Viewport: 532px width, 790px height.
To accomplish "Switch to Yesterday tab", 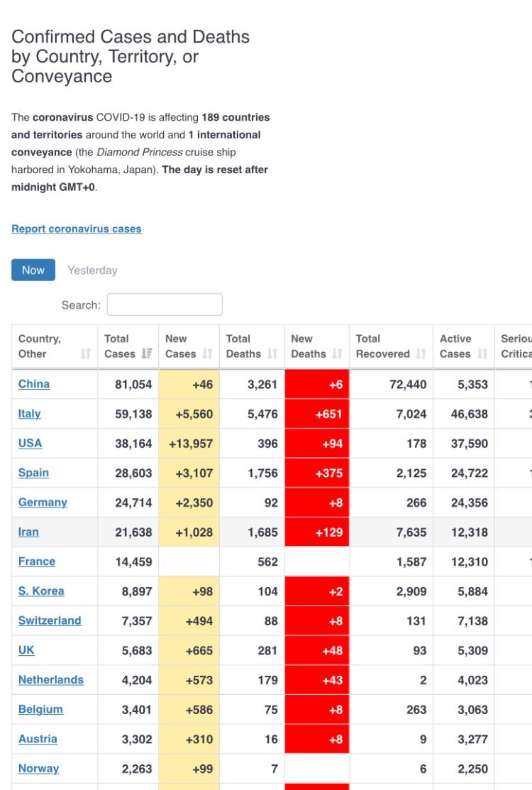I will coord(92,270).
